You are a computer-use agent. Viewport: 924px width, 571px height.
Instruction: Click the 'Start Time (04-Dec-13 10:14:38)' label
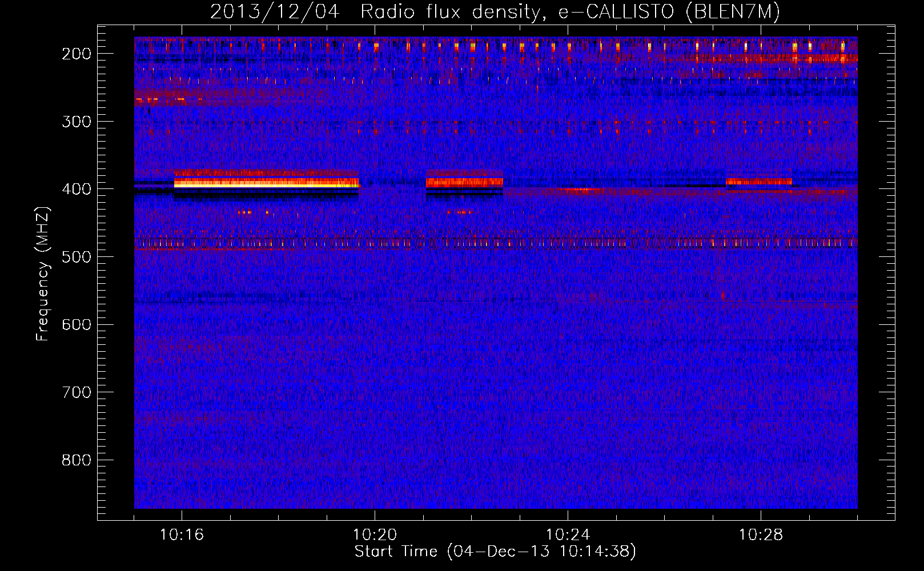point(495,552)
